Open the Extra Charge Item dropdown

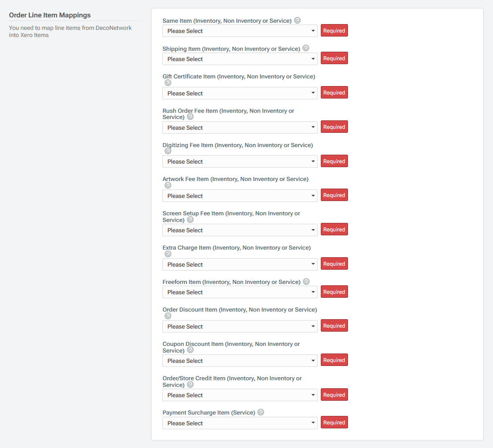[240, 264]
